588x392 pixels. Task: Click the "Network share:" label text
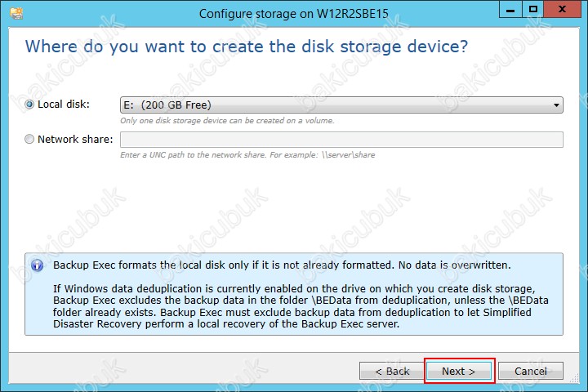[75, 139]
